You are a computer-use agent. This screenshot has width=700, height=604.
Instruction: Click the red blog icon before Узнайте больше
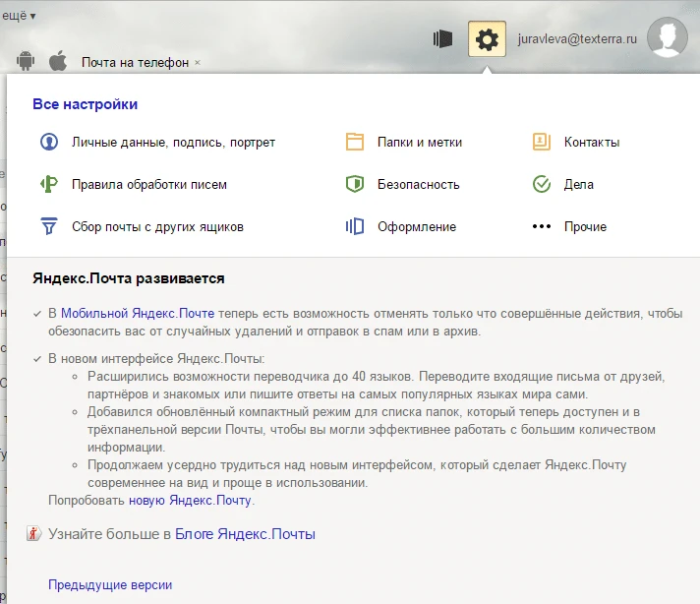click(x=34, y=533)
